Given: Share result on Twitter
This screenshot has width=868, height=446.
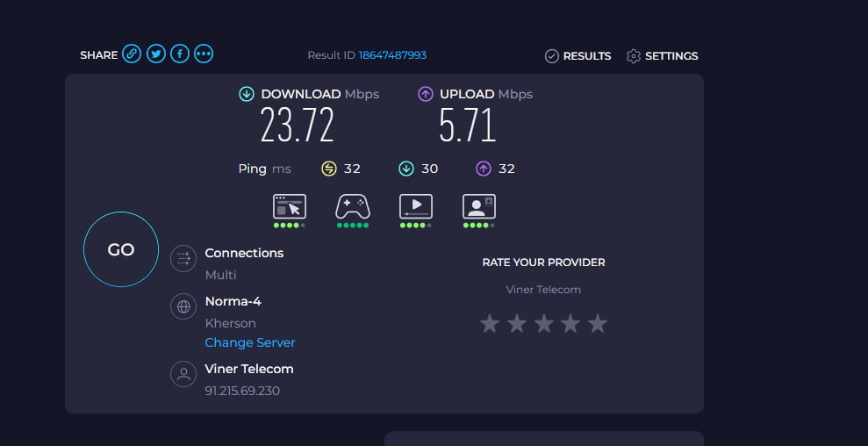Looking at the screenshot, I should tap(156, 54).
